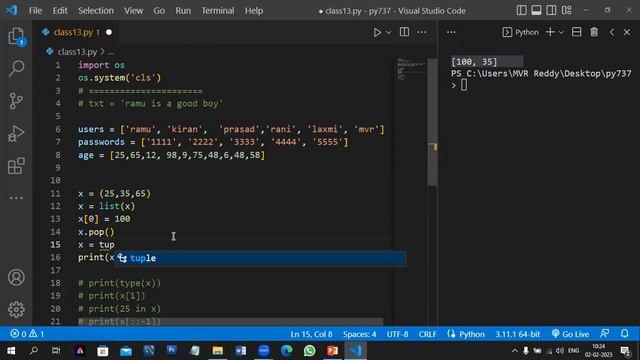Click line 15 'x = tup' in editor

tap(96, 245)
